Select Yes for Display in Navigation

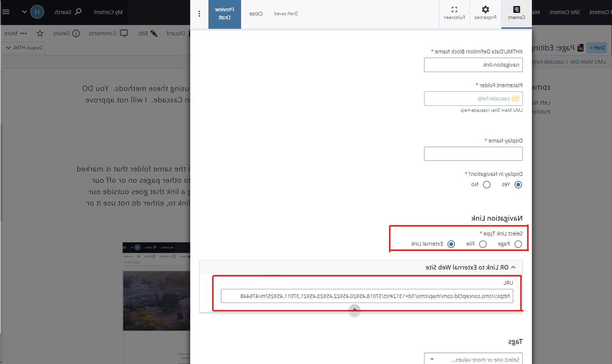(x=518, y=185)
